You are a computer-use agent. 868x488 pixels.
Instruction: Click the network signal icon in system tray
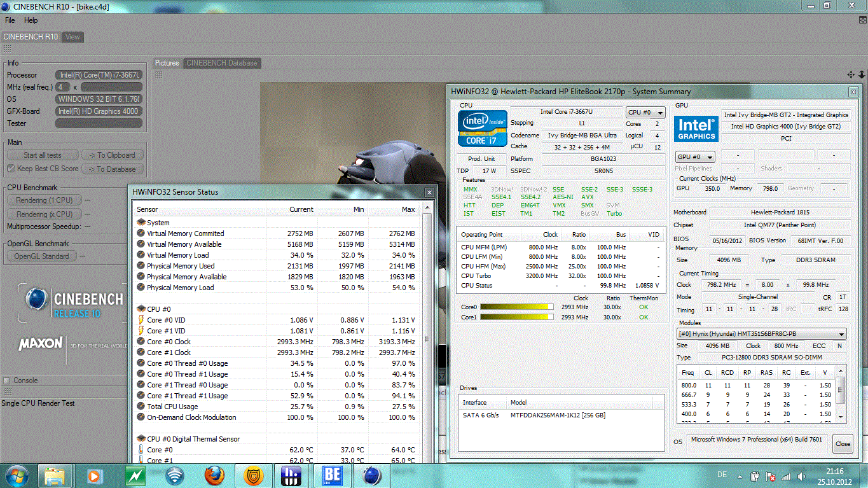786,476
